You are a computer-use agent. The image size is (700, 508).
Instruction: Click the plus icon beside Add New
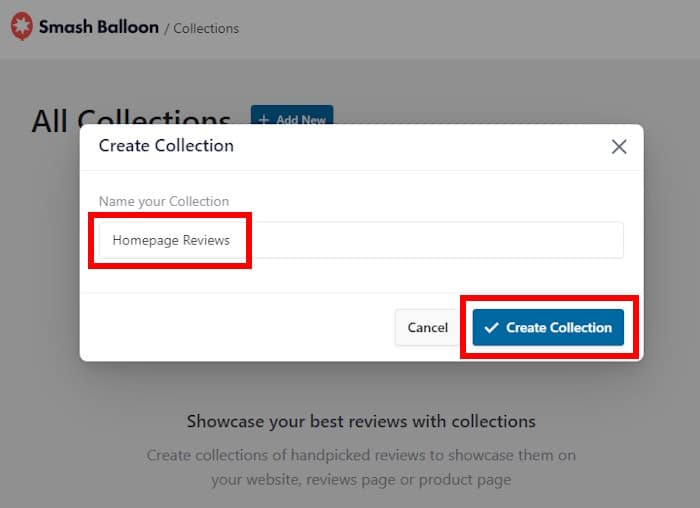(x=264, y=120)
